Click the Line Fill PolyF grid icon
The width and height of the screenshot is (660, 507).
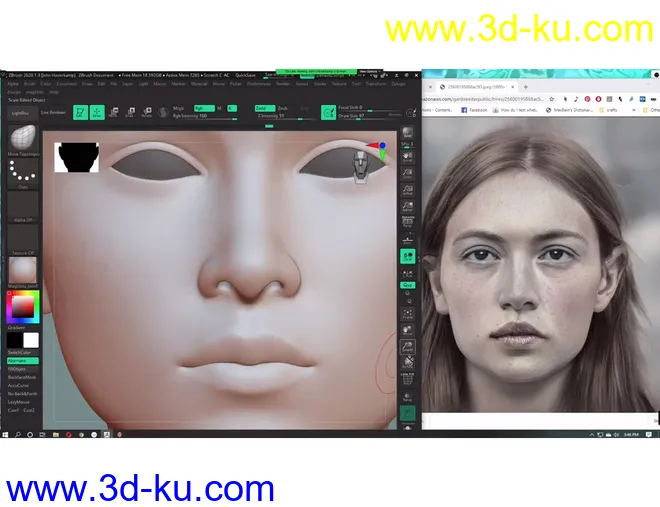[407, 378]
